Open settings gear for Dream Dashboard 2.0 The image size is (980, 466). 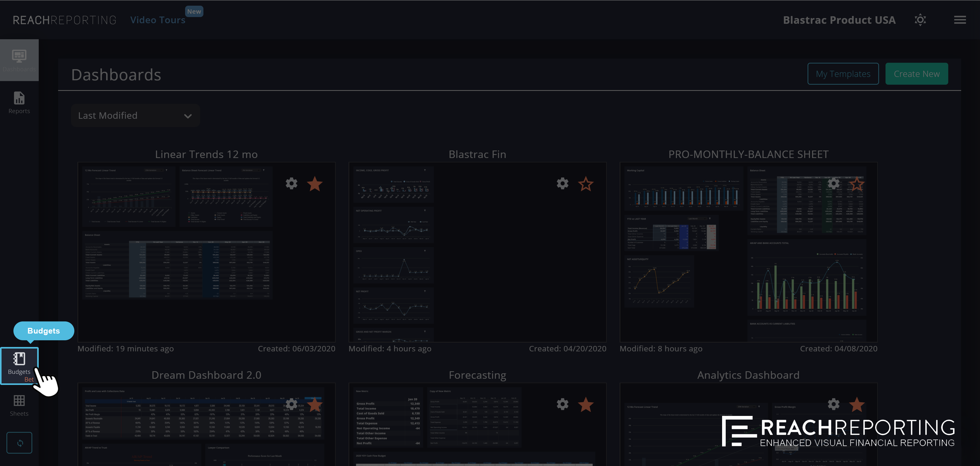[x=291, y=404]
